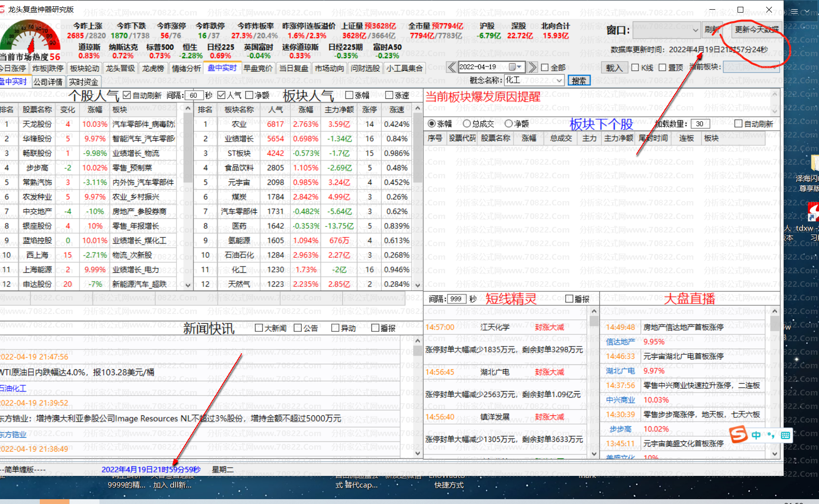819x504 pixels.
Task: Open the 石油化工 news link
Action: pos(13,388)
